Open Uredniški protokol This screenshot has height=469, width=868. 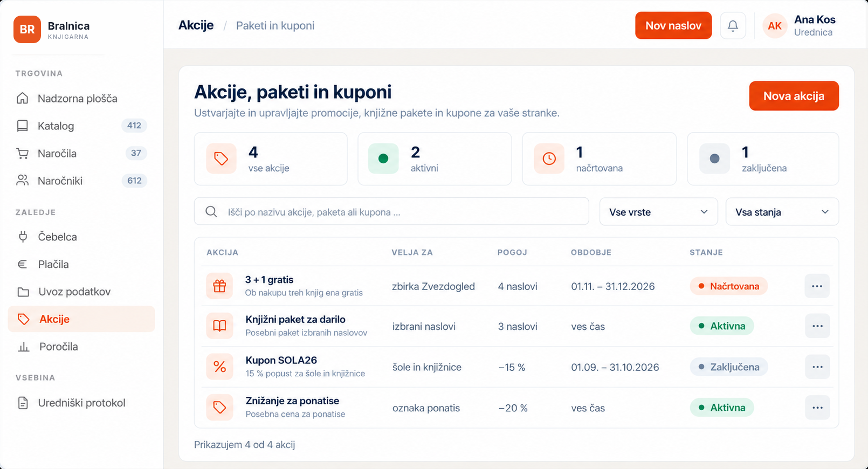(81, 403)
